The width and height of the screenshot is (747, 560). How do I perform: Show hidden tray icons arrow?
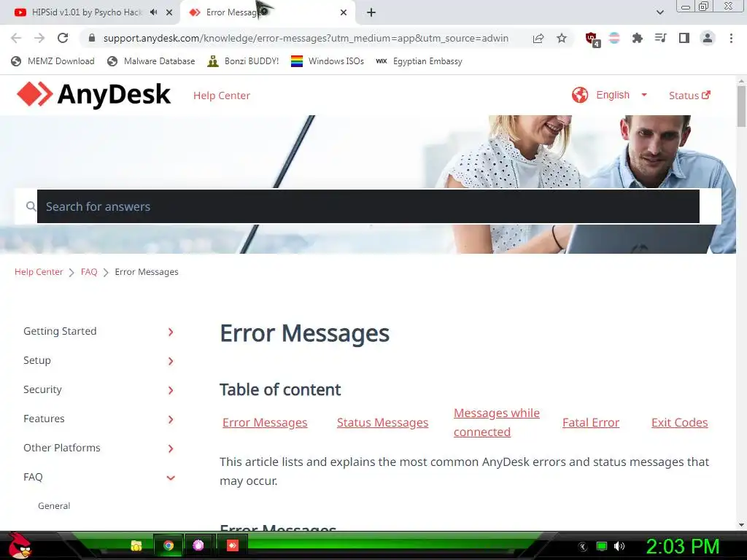583,547
